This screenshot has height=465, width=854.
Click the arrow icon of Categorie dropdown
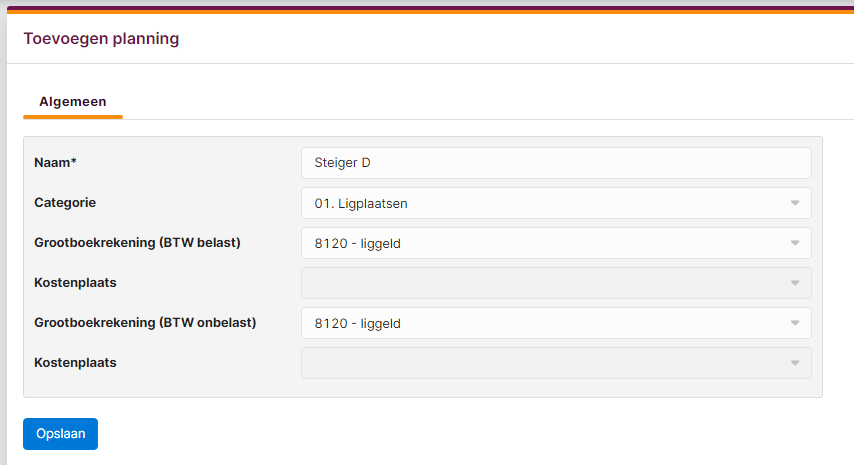[x=795, y=203]
